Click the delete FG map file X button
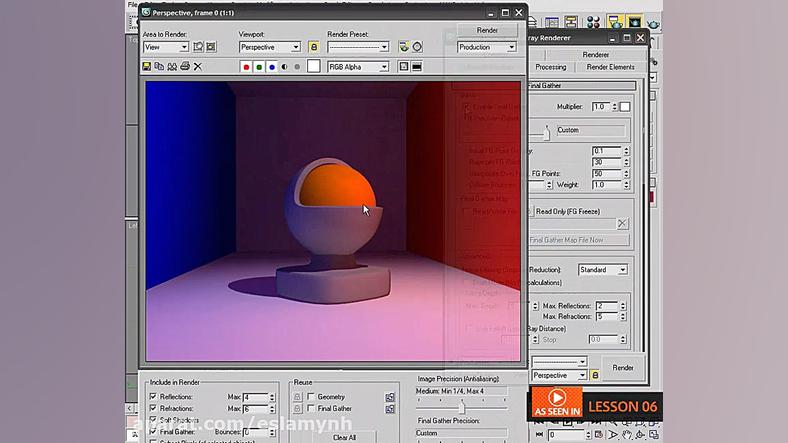This screenshot has height=443, width=788. point(622,224)
